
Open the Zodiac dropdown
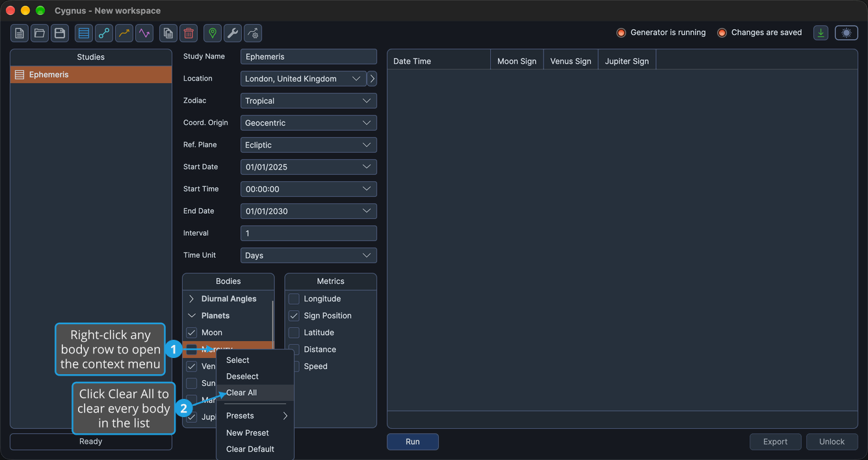pos(308,101)
